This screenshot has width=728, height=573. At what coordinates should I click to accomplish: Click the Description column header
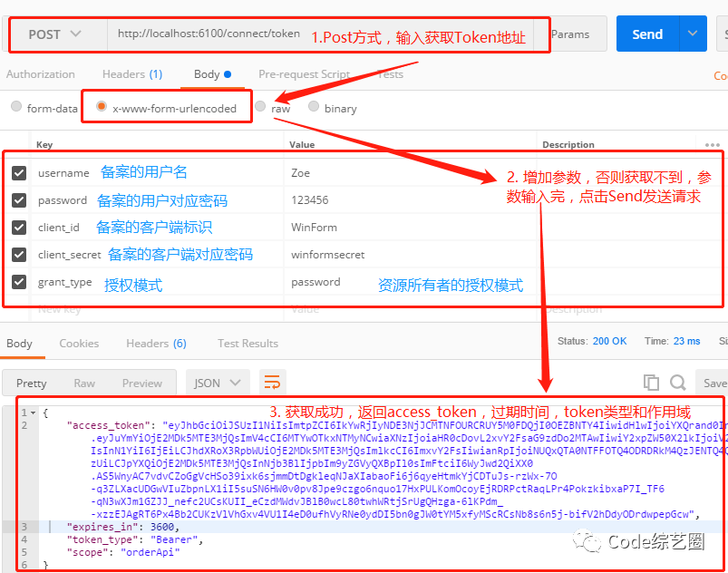coord(568,145)
